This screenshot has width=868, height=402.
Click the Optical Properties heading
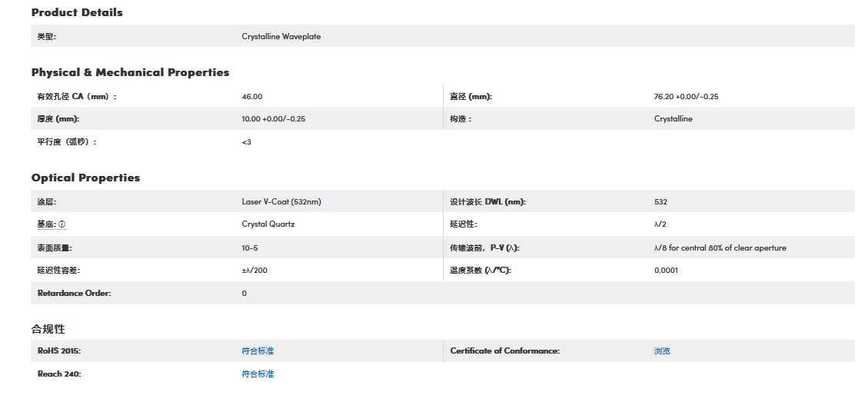coord(85,178)
